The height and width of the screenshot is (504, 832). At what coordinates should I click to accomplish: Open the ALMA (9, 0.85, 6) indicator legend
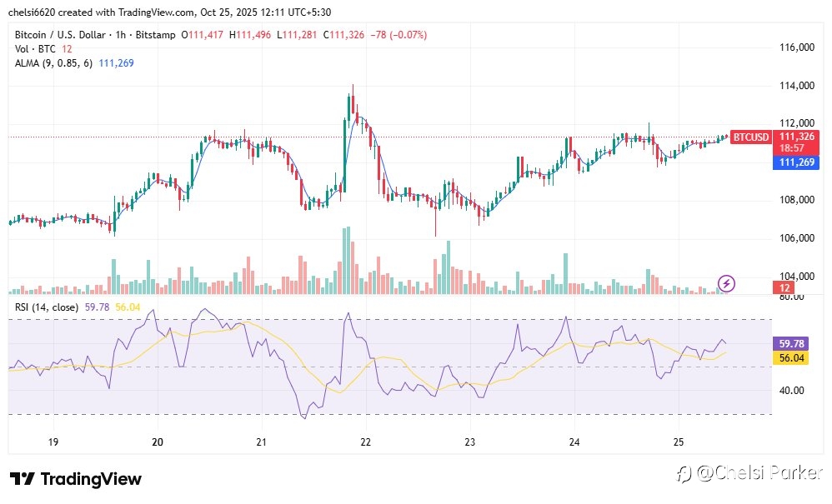click(53, 63)
